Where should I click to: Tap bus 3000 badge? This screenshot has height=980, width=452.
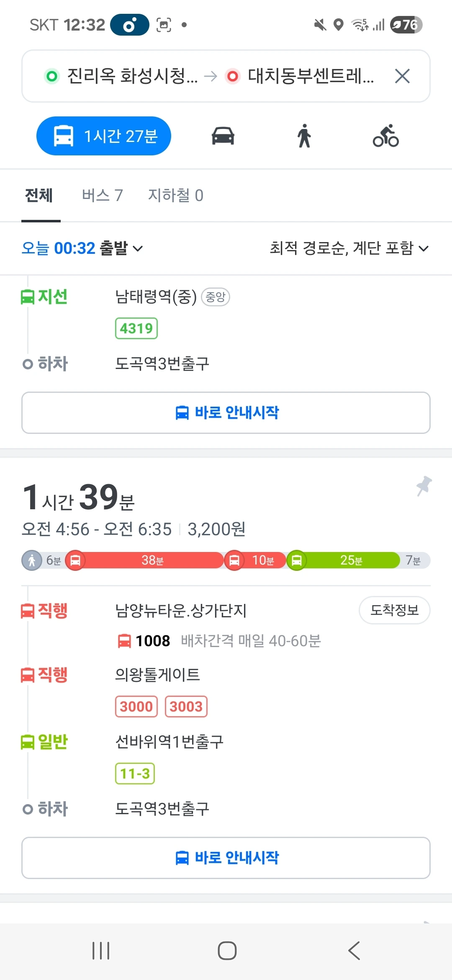pos(136,707)
